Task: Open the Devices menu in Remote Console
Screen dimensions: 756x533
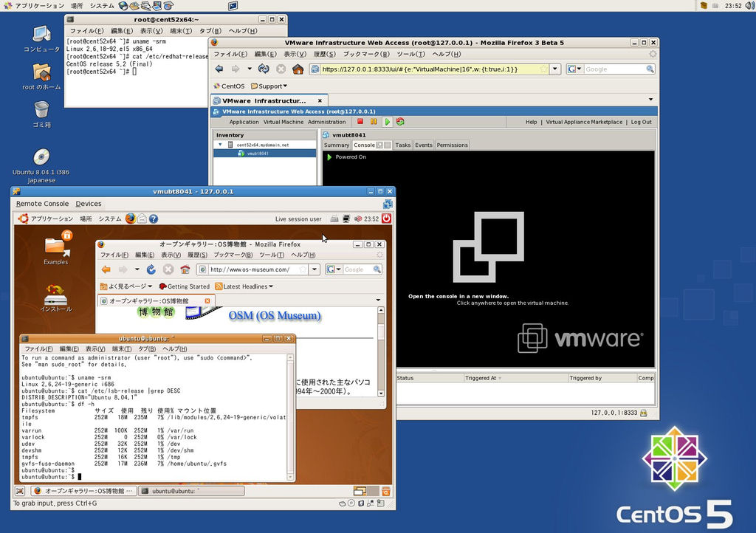Action: pyautogui.click(x=89, y=204)
